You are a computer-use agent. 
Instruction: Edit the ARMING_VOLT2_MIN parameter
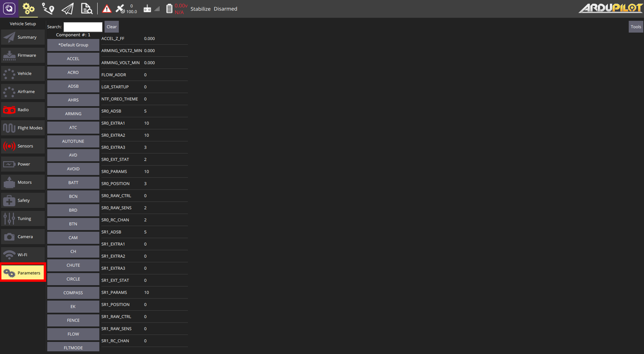click(x=144, y=50)
